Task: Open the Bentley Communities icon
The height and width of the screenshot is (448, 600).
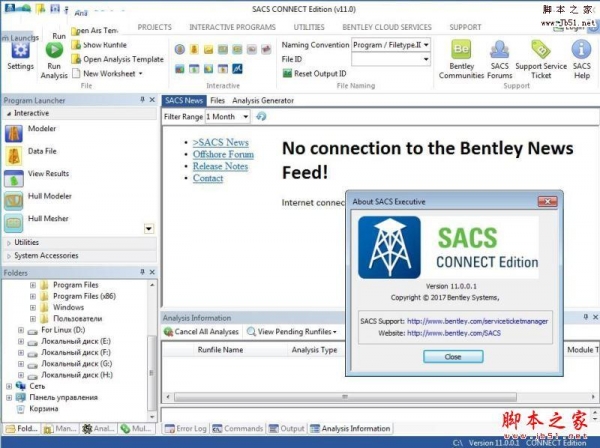Action: point(461,49)
